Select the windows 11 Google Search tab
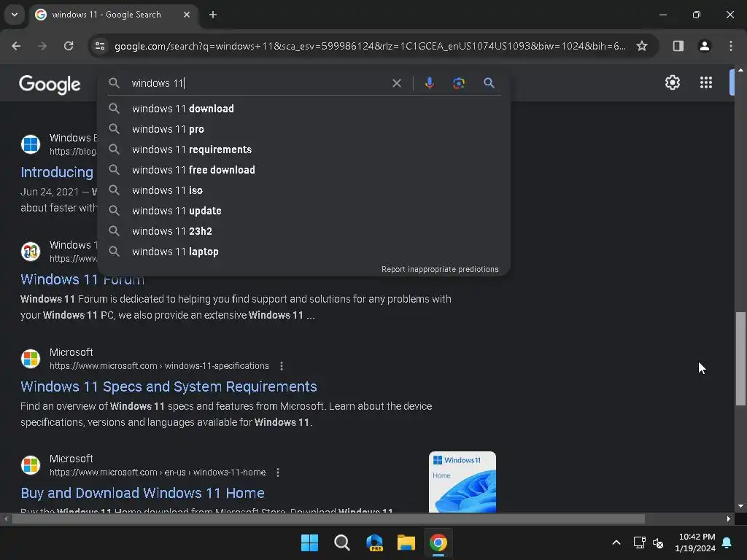The height and width of the screenshot is (560, 747). coord(113,15)
